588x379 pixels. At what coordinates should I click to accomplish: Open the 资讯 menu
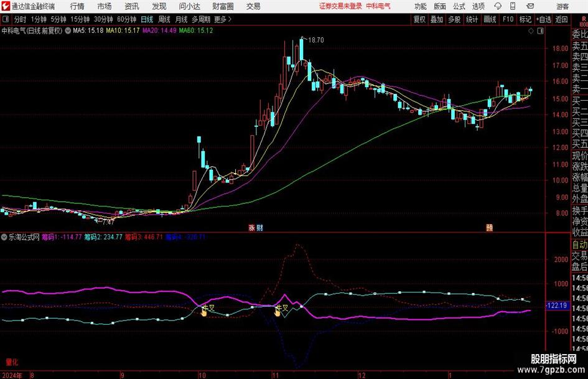coord(132,6)
